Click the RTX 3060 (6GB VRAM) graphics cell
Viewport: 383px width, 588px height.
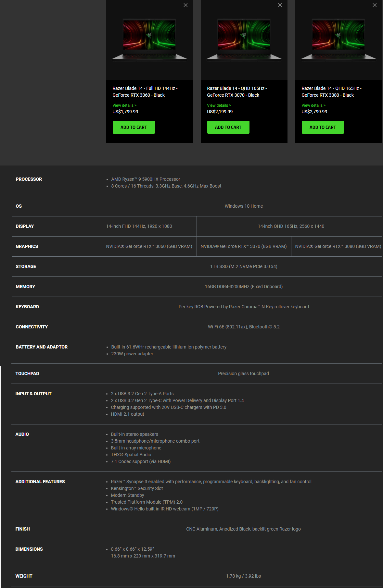point(149,246)
